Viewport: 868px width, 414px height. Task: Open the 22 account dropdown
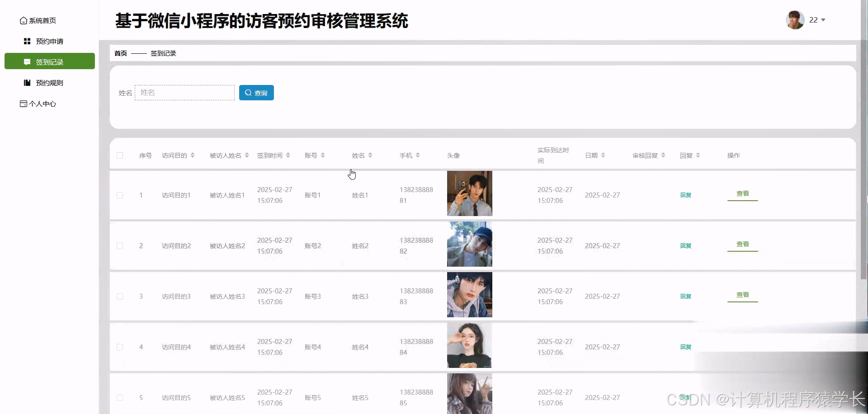pyautogui.click(x=816, y=20)
